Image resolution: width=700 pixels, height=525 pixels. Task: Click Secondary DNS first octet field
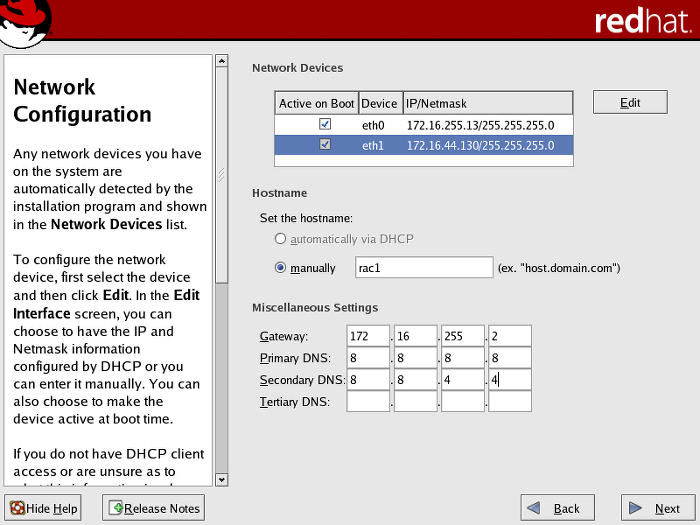tap(368, 379)
